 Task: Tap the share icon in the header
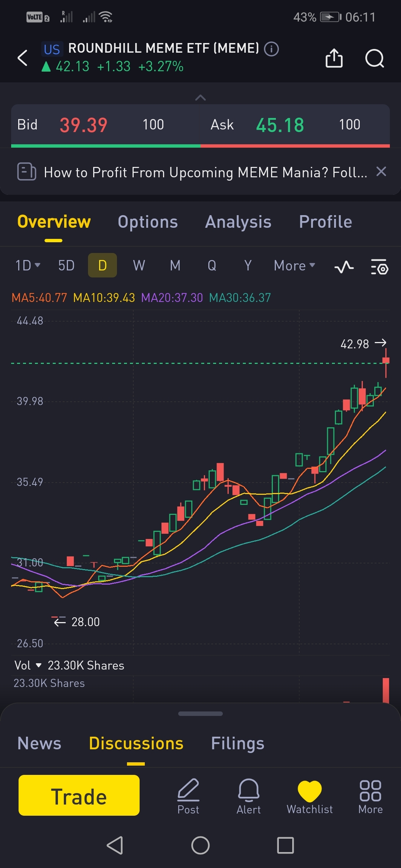(x=334, y=58)
